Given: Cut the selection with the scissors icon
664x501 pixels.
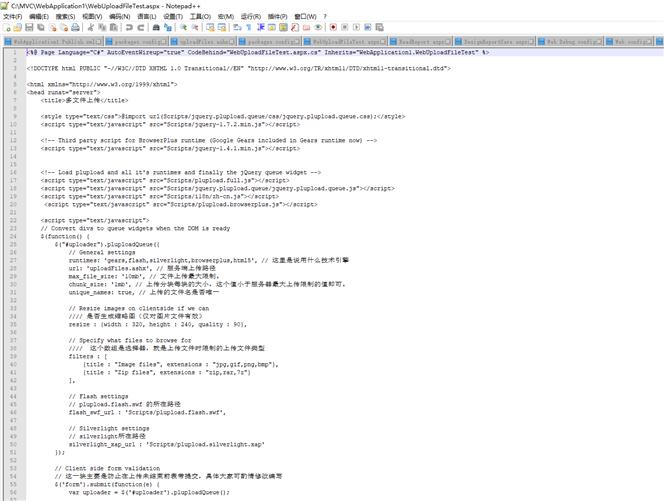Looking at the screenshot, I should point(91,28).
